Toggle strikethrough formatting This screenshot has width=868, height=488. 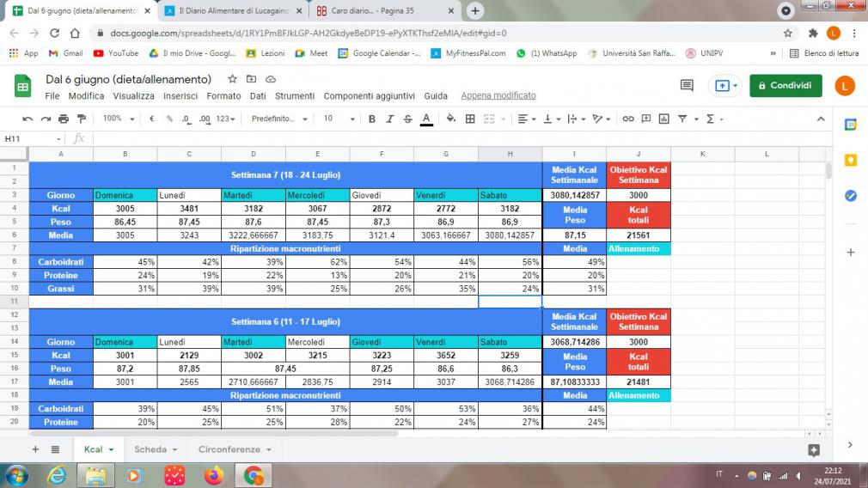pos(407,119)
